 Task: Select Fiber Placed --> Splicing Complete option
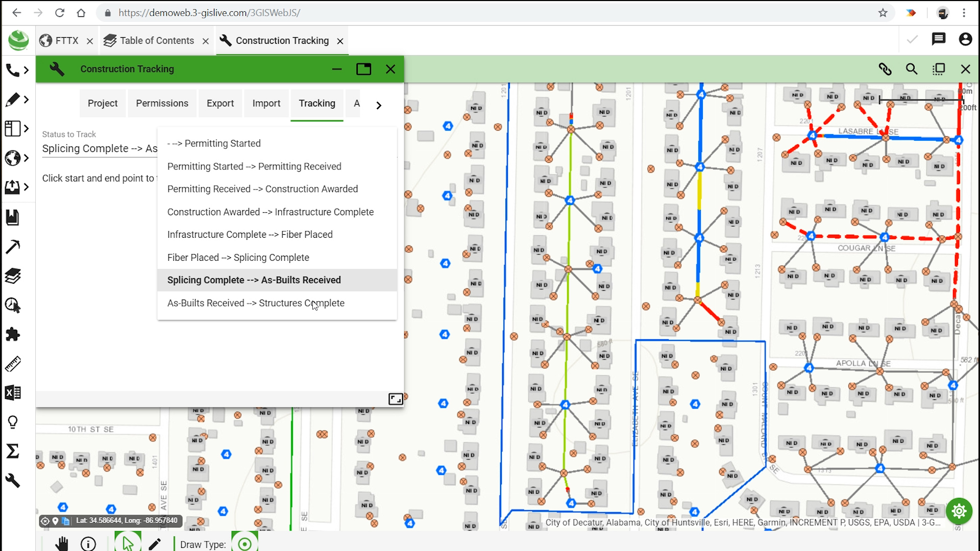point(238,258)
